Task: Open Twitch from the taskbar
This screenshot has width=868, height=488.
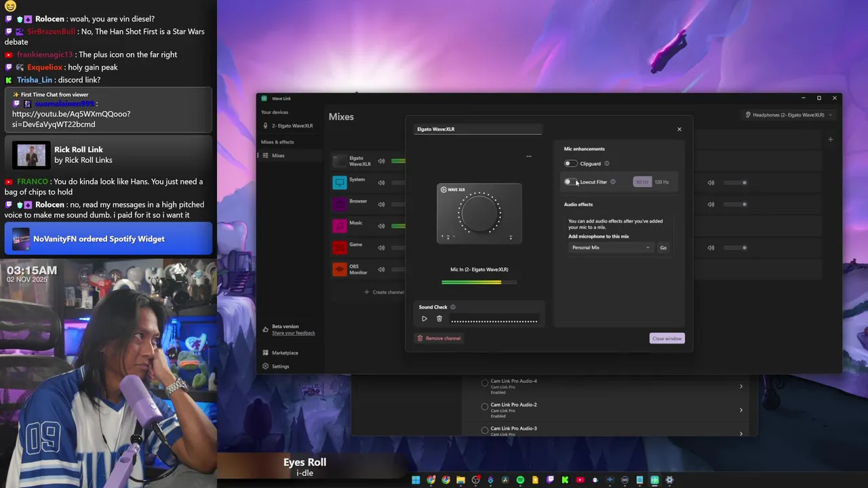Action: pos(550,480)
